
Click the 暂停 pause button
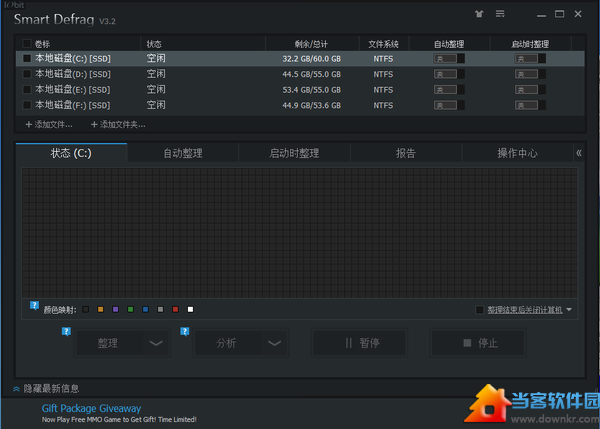(359, 343)
